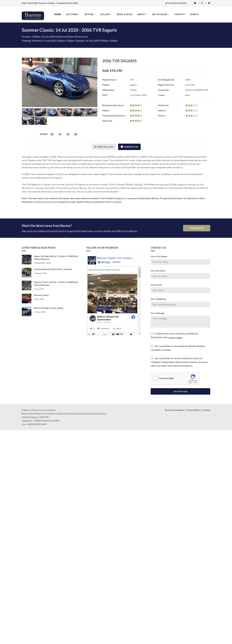Click the Your Message textarea

click(180, 322)
